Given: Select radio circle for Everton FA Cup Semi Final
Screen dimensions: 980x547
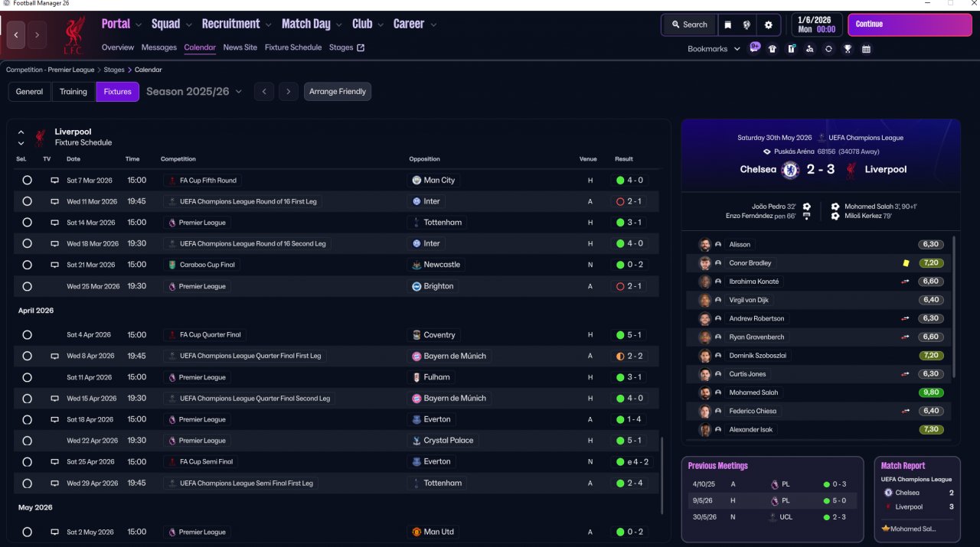Looking at the screenshot, I should tap(28, 462).
